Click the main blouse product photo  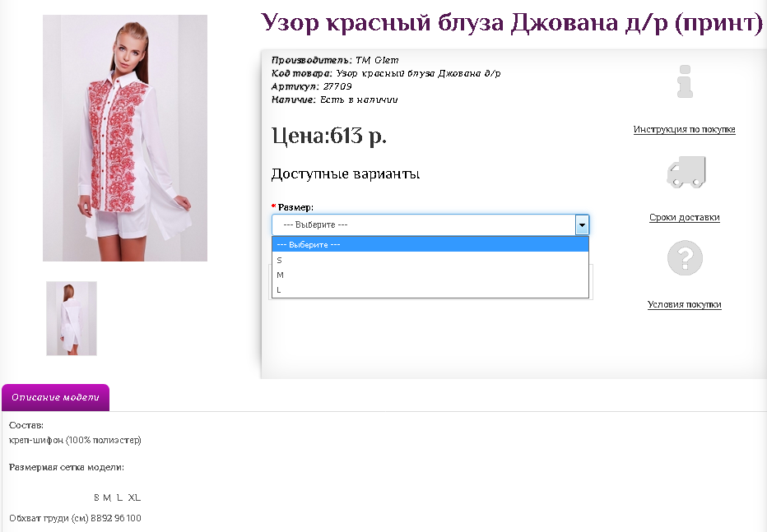coord(125,138)
